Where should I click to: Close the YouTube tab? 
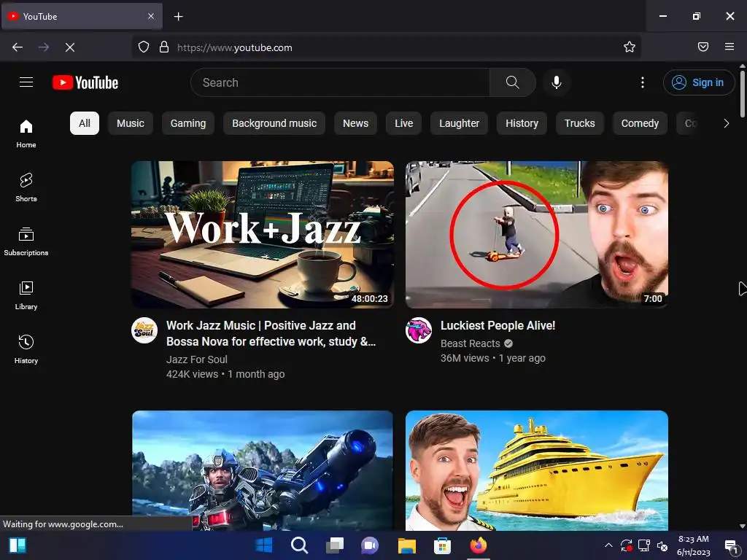tap(150, 16)
